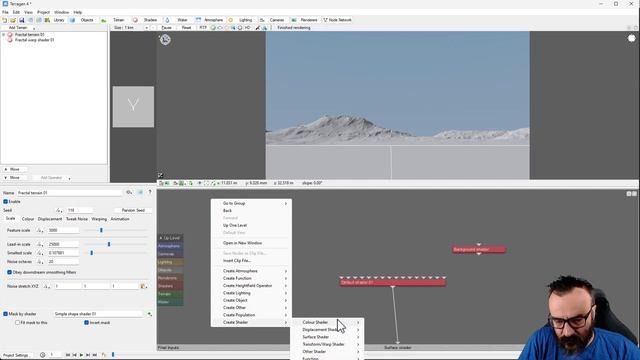Toggle HD preview mode
Screen dimensions: 640x360
247,28
